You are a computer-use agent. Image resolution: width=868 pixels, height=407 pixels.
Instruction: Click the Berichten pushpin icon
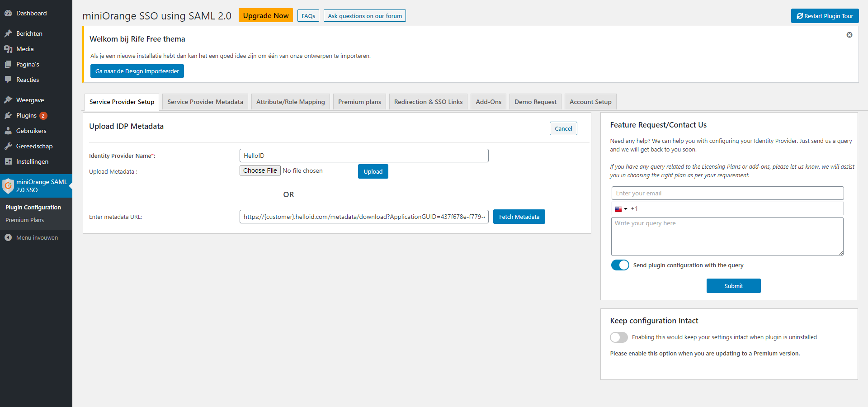[x=8, y=33]
